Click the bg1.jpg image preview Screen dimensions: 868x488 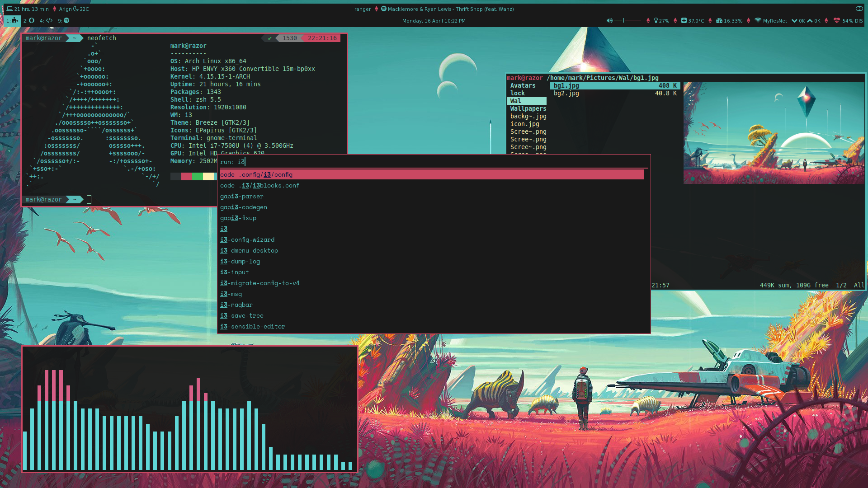(x=774, y=133)
